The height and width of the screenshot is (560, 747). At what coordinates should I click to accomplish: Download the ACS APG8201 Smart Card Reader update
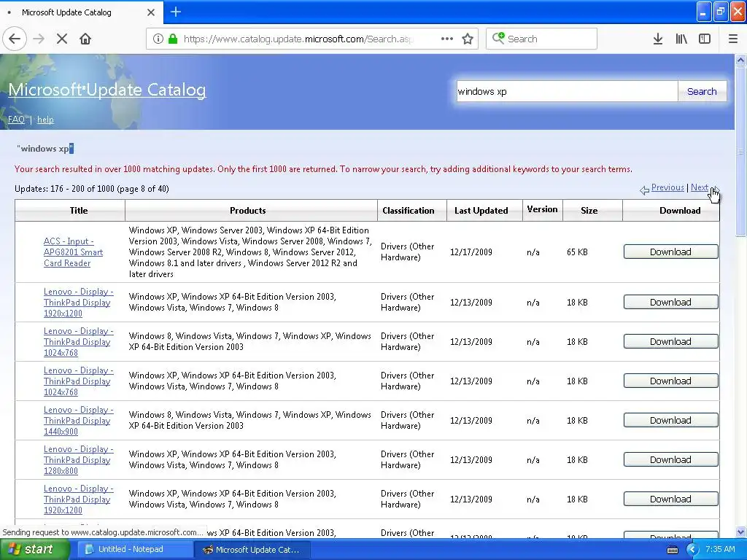(x=670, y=252)
